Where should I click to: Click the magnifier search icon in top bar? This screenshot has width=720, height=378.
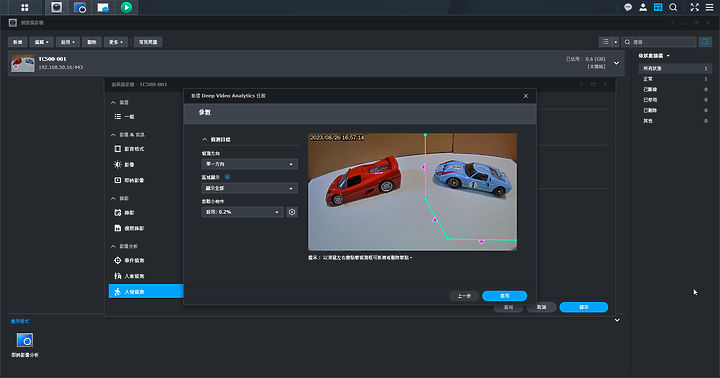pos(673,7)
